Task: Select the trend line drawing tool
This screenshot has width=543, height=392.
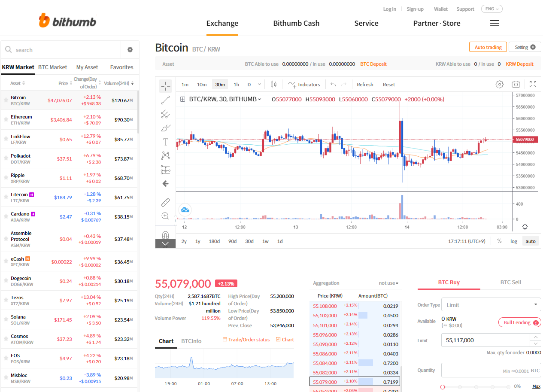Action: coord(165,100)
